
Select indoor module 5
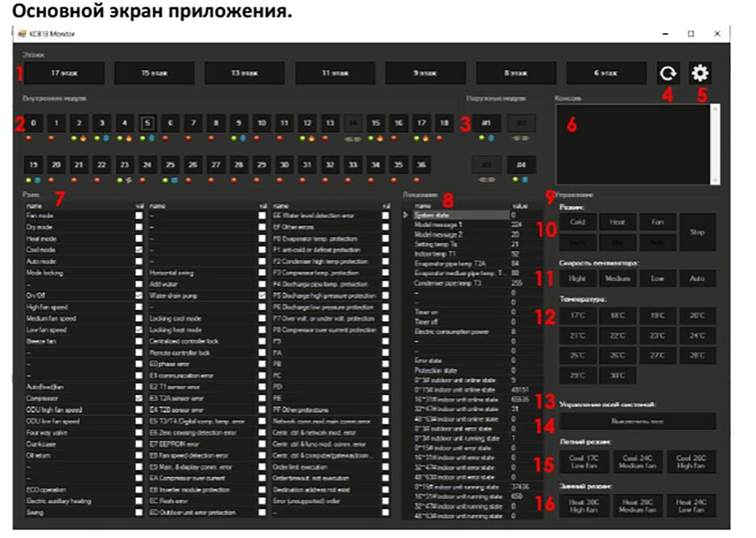click(147, 124)
